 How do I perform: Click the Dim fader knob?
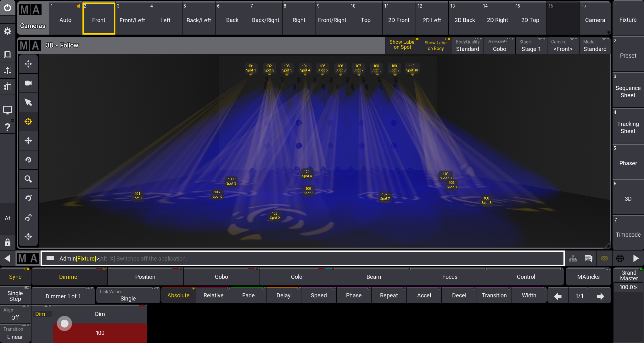64,323
